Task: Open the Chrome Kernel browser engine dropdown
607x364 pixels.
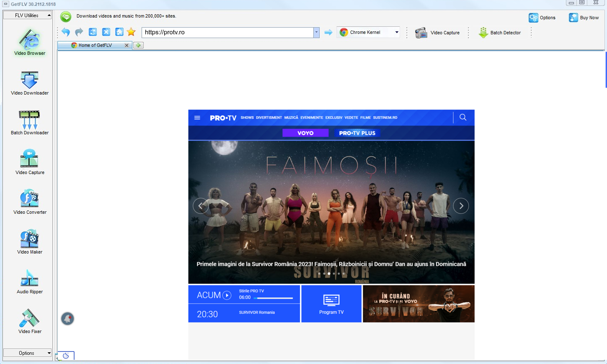Action: (369, 32)
